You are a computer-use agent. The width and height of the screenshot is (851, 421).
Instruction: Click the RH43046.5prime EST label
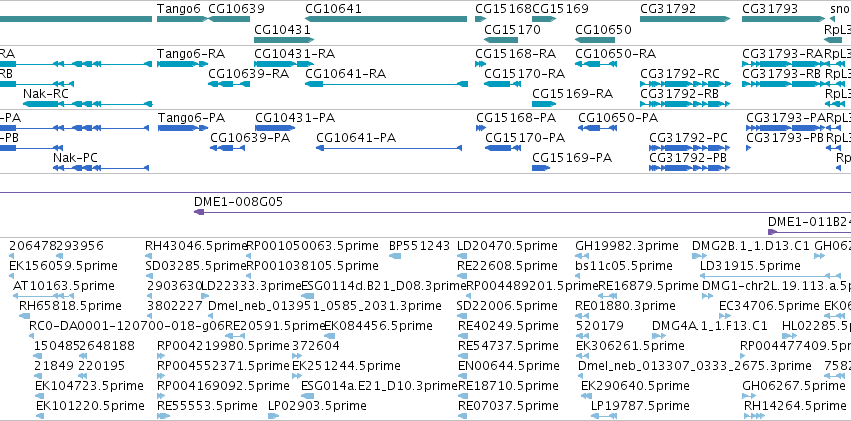(x=196, y=246)
